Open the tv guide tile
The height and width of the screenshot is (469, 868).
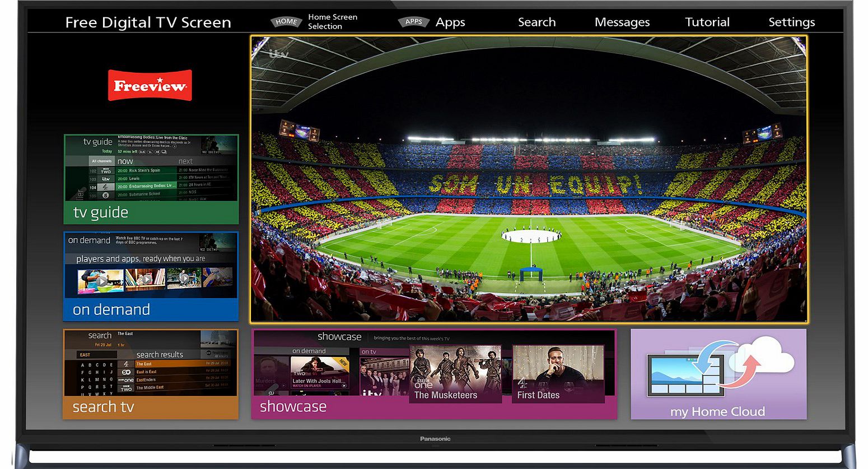point(151,179)
